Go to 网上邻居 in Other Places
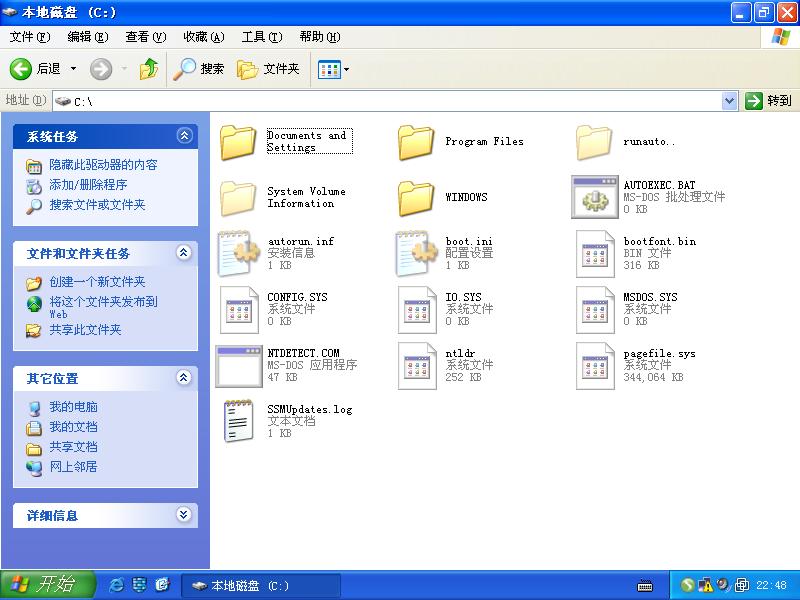The width and height of the screenshot is (800, 600). point(73,466)
